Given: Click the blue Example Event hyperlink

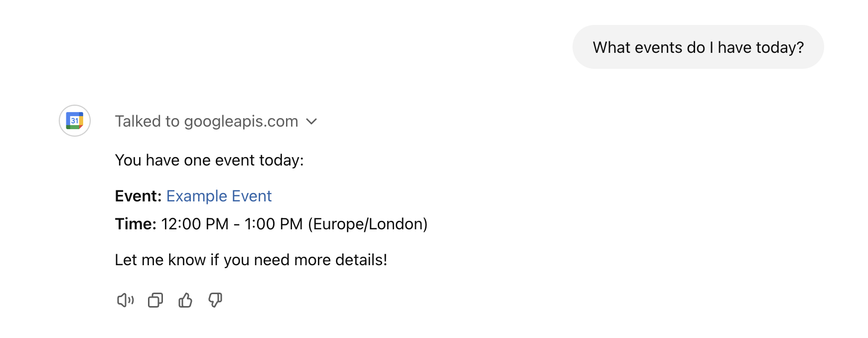Looking at the screenshot, I should pyautogui.click(x=219, y=196).
